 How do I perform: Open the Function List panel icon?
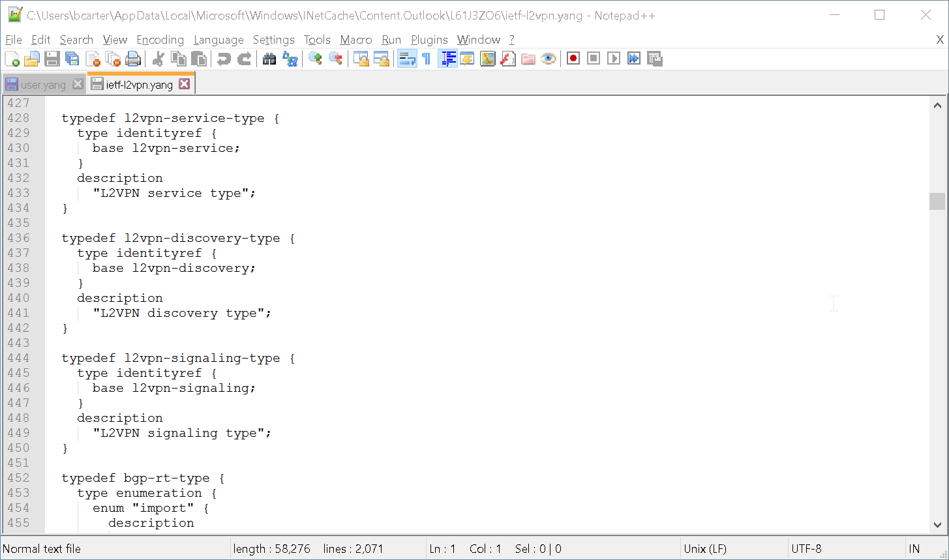(507, 59)
